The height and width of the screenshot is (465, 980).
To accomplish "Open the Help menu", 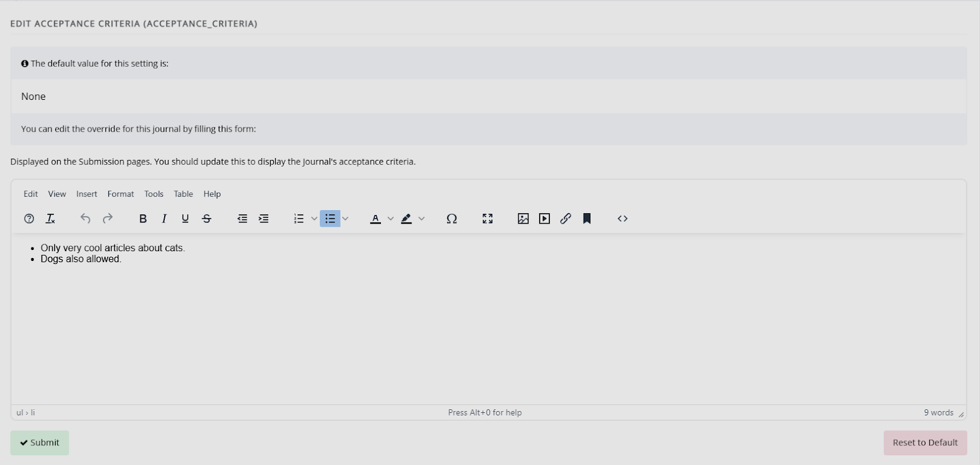I will coord(212,194).
